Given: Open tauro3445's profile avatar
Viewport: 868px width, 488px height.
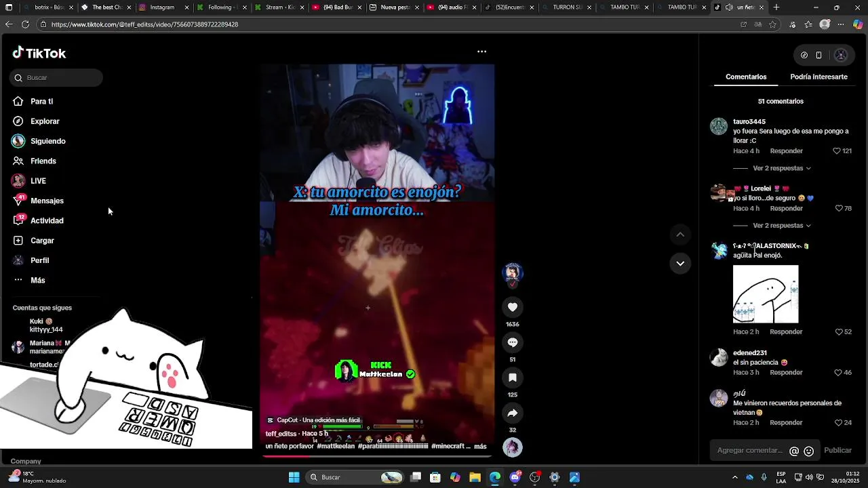Looking at the screenshot, I should click(719, 127).
